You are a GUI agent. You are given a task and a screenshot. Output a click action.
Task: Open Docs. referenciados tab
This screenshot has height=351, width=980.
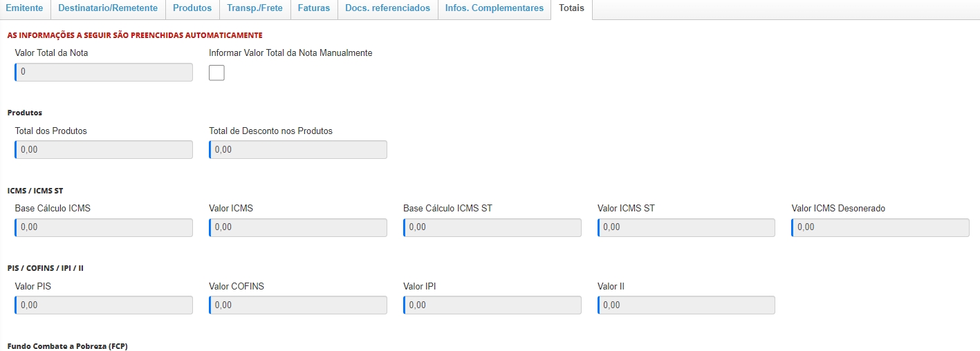[x=387, y=8]
